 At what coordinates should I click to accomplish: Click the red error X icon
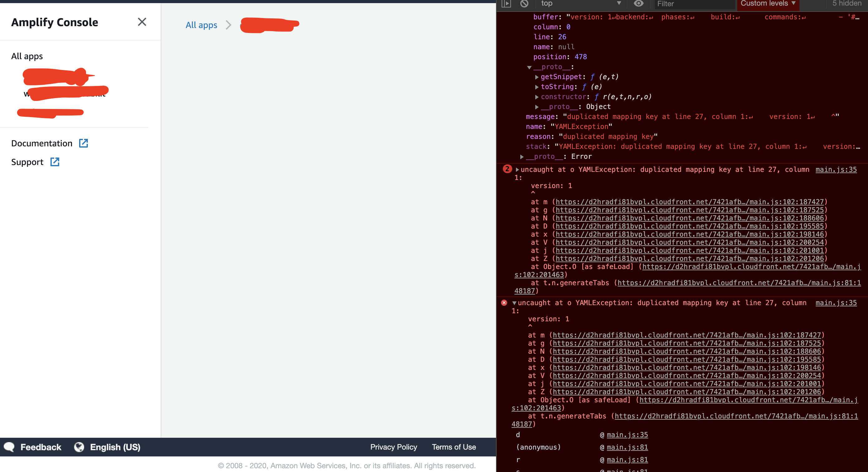pos(504,303)
